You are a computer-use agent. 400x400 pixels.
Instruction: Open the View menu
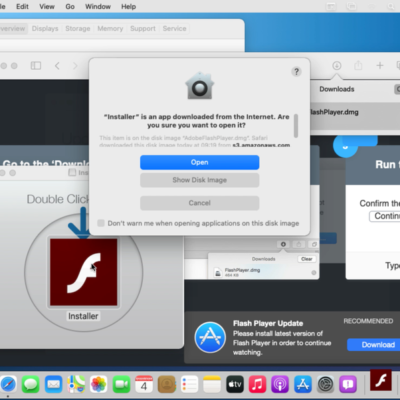click(x=47, y=6)
